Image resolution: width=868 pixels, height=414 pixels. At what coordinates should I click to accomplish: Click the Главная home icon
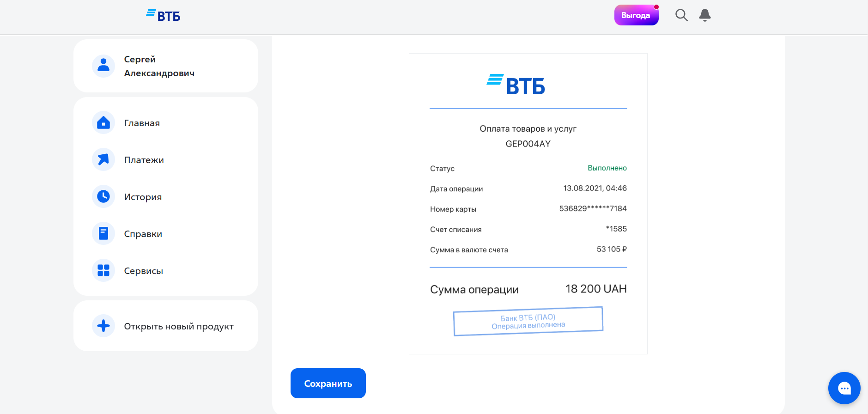click(x=103, y=123)
